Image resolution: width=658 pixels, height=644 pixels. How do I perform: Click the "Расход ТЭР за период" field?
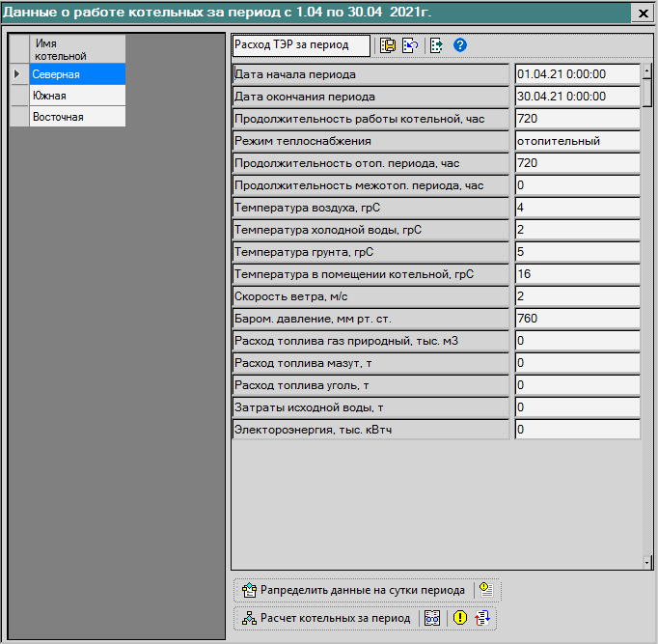click(301, 45)
